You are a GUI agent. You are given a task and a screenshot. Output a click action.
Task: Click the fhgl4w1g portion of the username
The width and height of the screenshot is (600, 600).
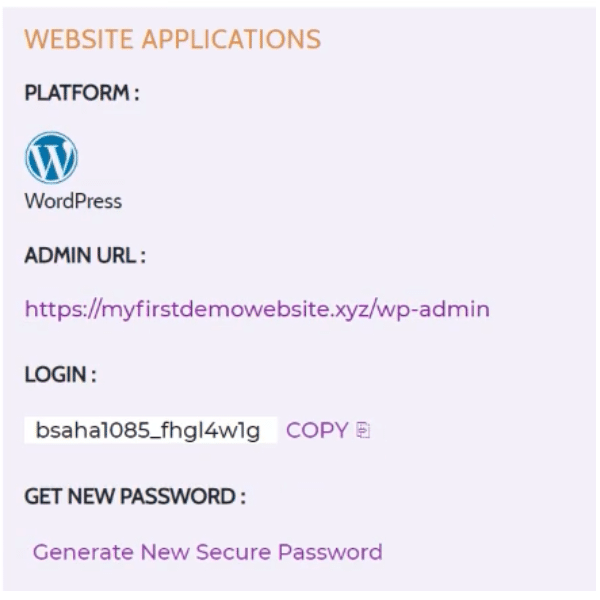point(210,430)
